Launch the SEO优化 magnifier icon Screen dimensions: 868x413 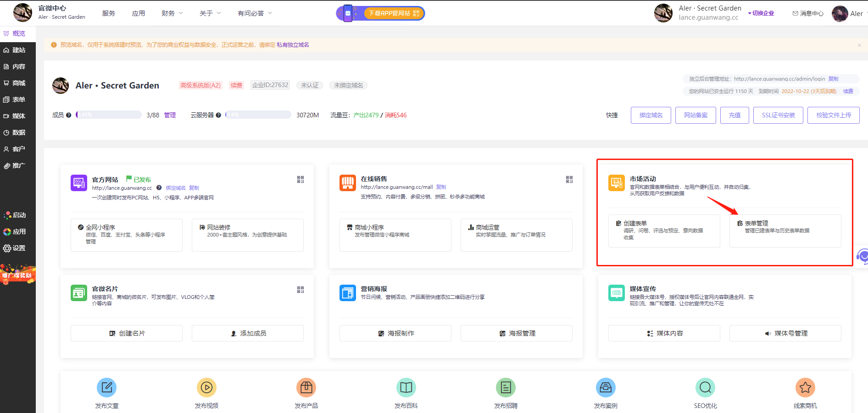[x=705, y=388]
